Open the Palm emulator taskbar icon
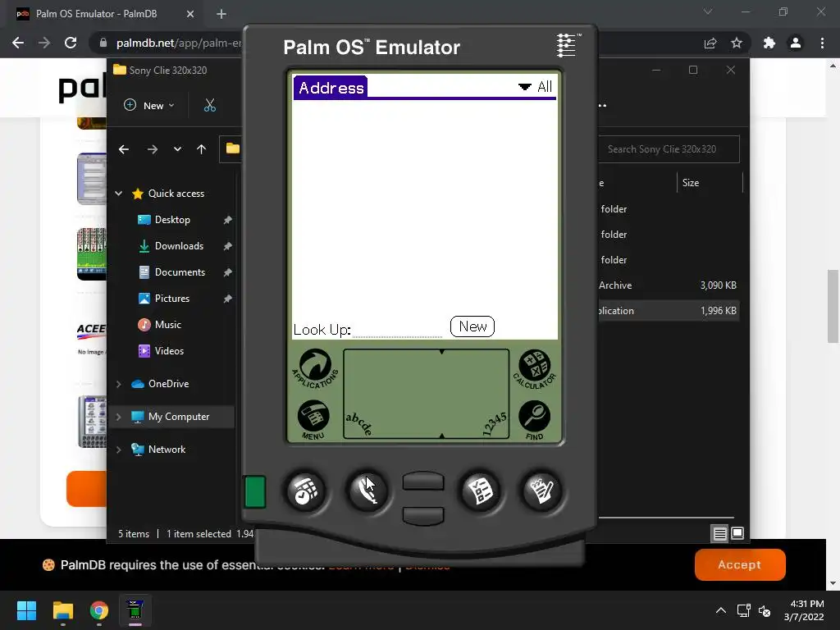 coord(135,610)
